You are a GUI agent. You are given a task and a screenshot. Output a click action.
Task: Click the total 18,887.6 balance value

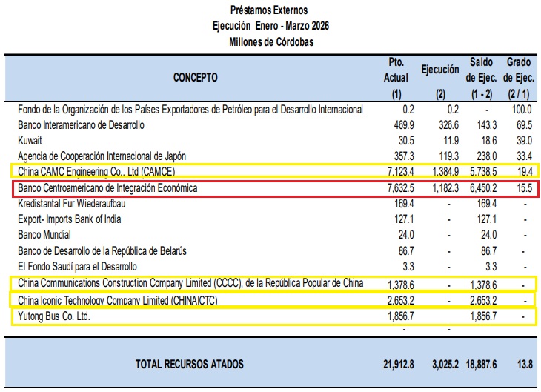tap(481, 365)
